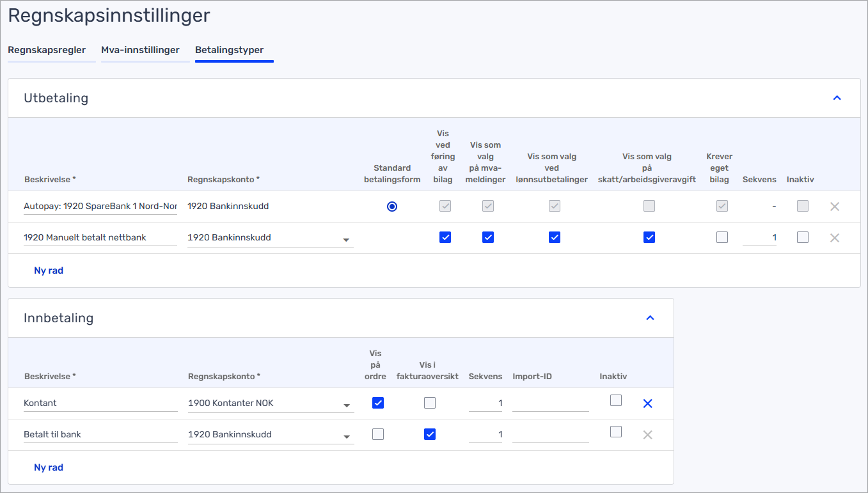Edit the Sekvens field for Manuelt nettbank
The height and width of the screenshot is (493, 868).
pyautogui.click(x=759, y=238)
